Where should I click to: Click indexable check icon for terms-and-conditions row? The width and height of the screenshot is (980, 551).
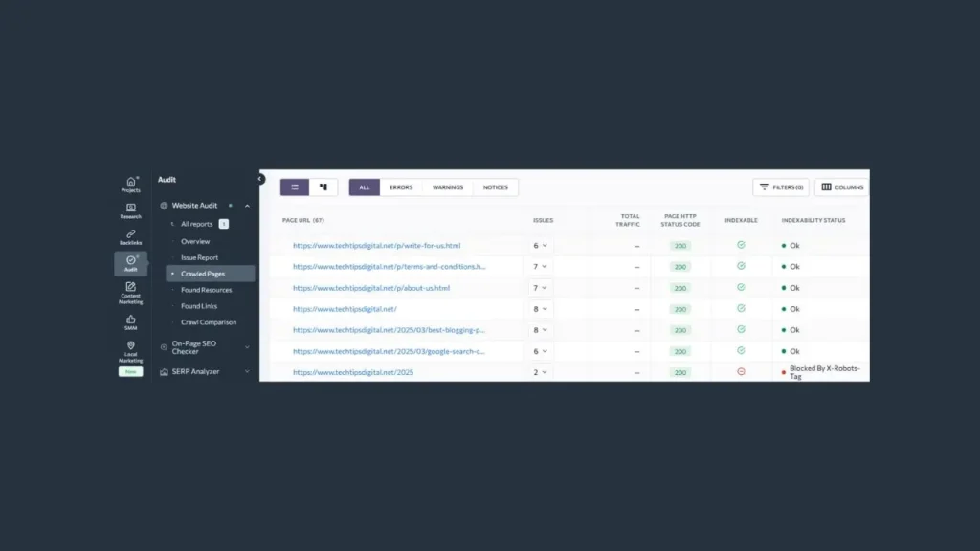[x=741, y=266]
